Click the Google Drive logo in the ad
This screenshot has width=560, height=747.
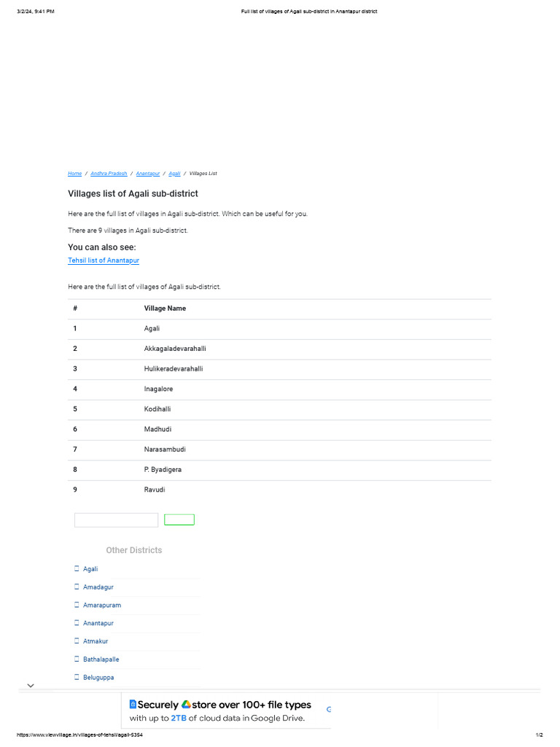tap(187, 705)
